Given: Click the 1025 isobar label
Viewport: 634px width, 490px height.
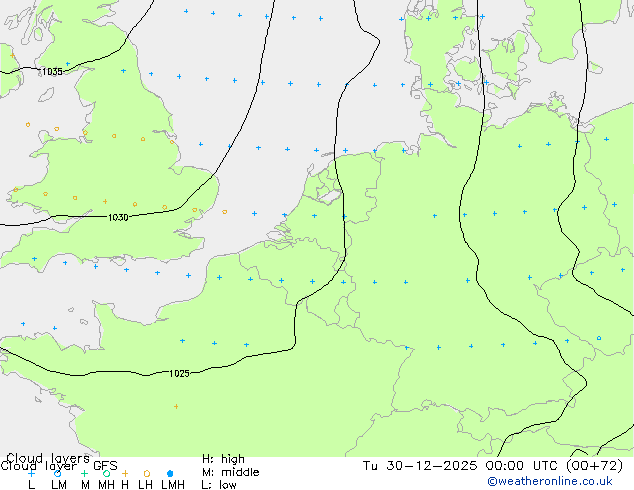Looking at the screenshot, I should coord(179,374).
